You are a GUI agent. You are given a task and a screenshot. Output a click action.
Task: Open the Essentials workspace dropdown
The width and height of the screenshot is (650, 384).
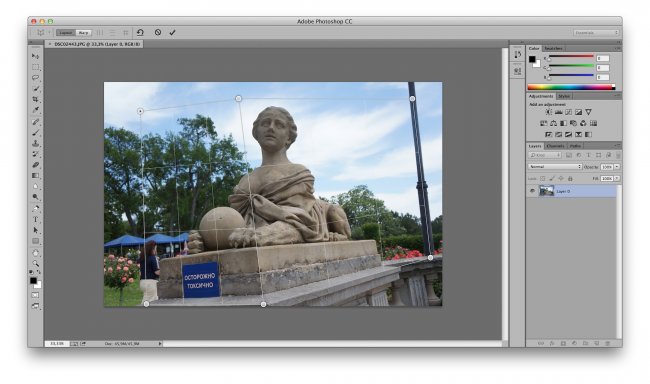coord(597,32)
